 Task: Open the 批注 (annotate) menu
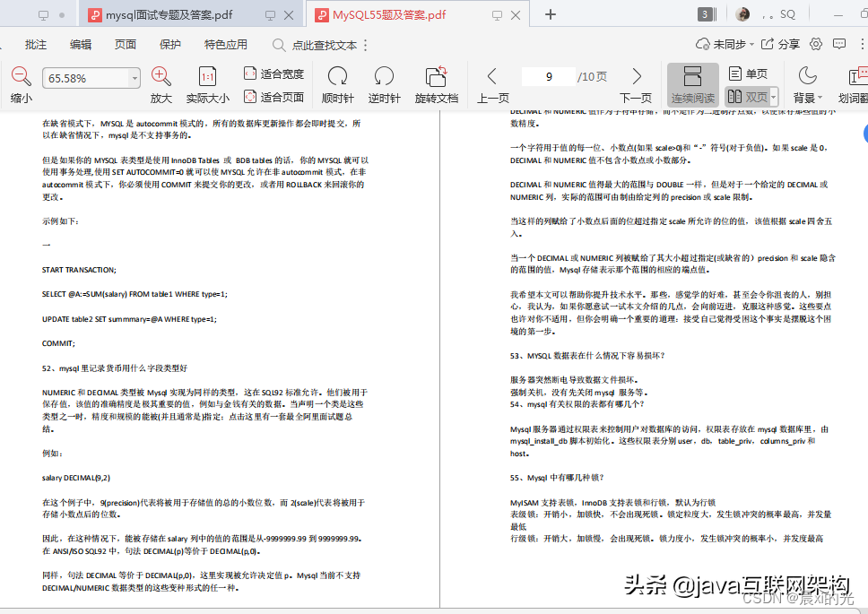coord(36,45)
